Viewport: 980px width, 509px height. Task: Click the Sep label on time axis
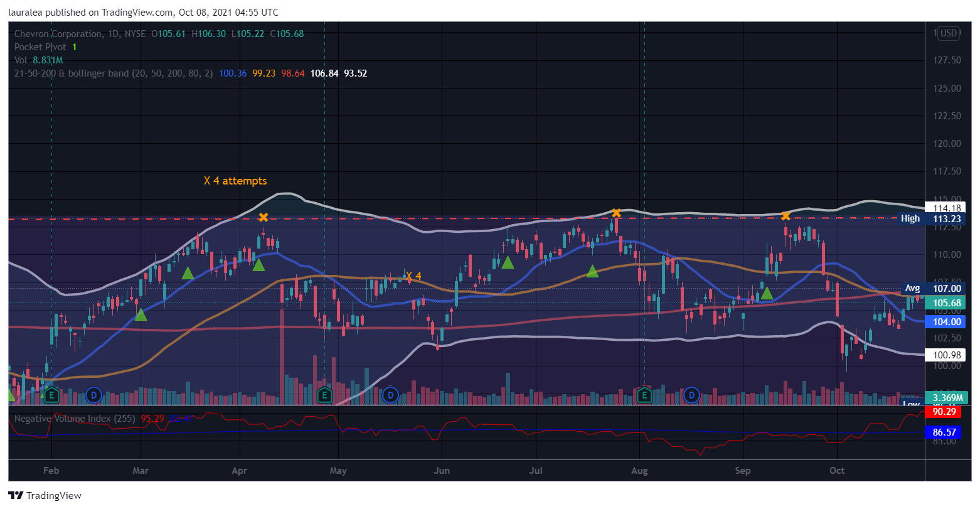pos(743,471)
